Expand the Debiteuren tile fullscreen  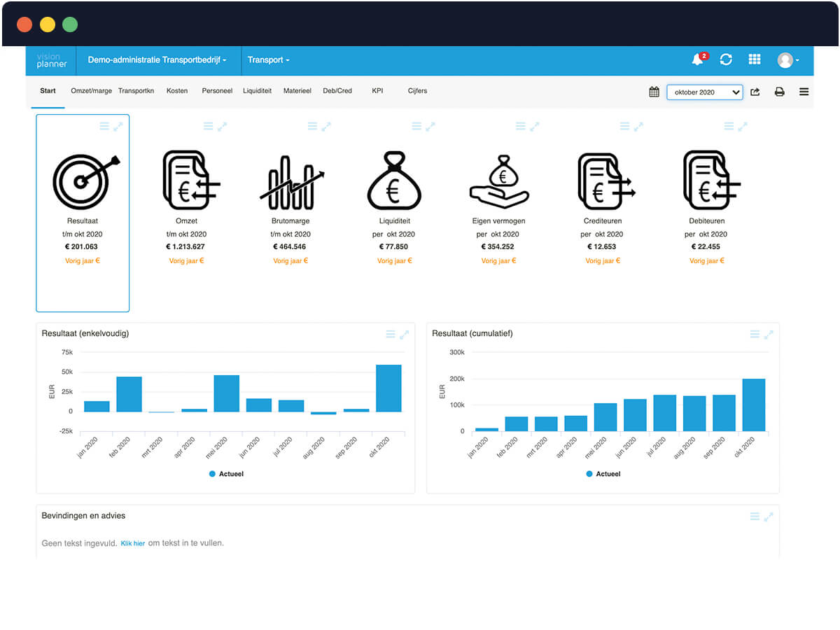click(743, 126)
